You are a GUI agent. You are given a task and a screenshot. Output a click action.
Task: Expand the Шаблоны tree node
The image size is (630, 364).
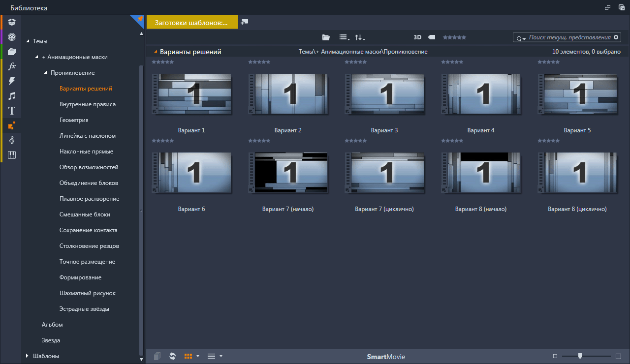(x=28, y=356)
